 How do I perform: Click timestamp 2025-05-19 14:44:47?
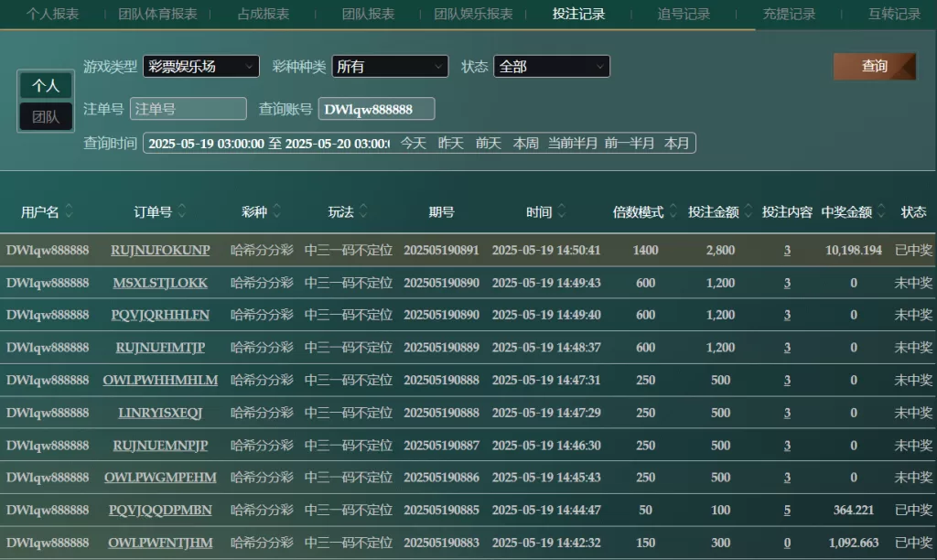(546, 511)
